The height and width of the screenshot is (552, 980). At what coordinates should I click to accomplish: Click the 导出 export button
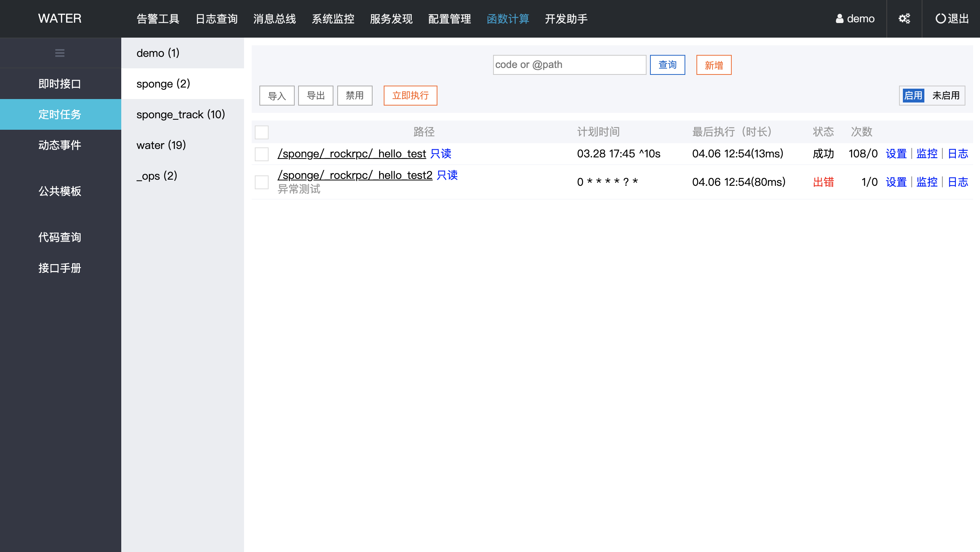(315, 95)
